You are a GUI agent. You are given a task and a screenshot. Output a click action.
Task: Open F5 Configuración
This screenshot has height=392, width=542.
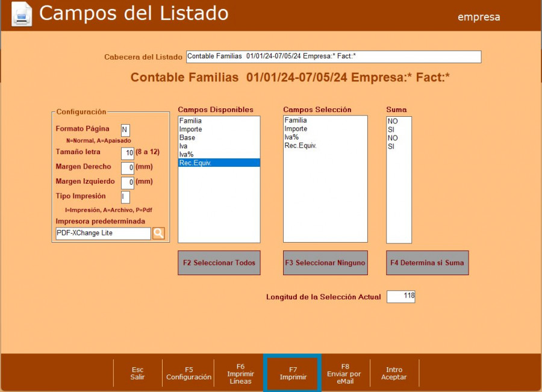[x=189, y=373]
